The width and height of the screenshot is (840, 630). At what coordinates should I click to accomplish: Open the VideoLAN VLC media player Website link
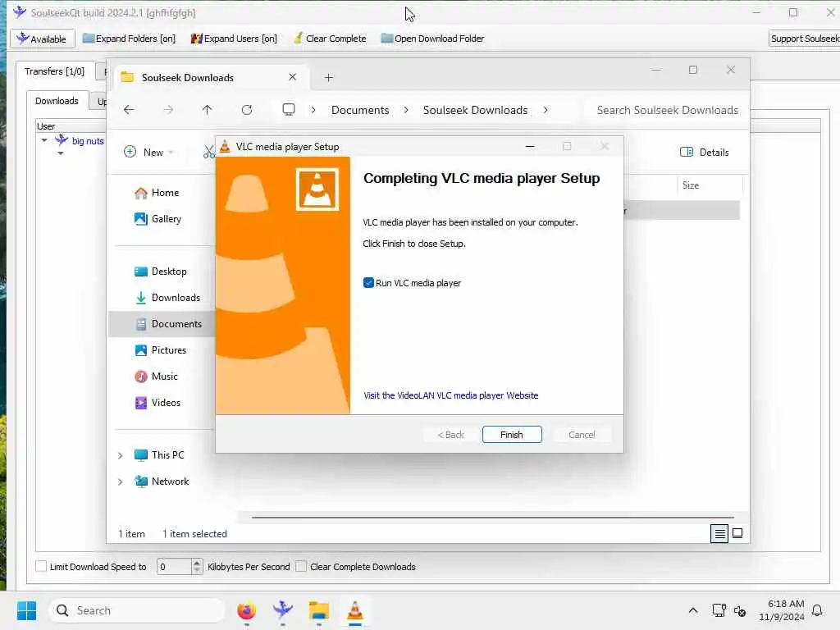pos(450,395)
